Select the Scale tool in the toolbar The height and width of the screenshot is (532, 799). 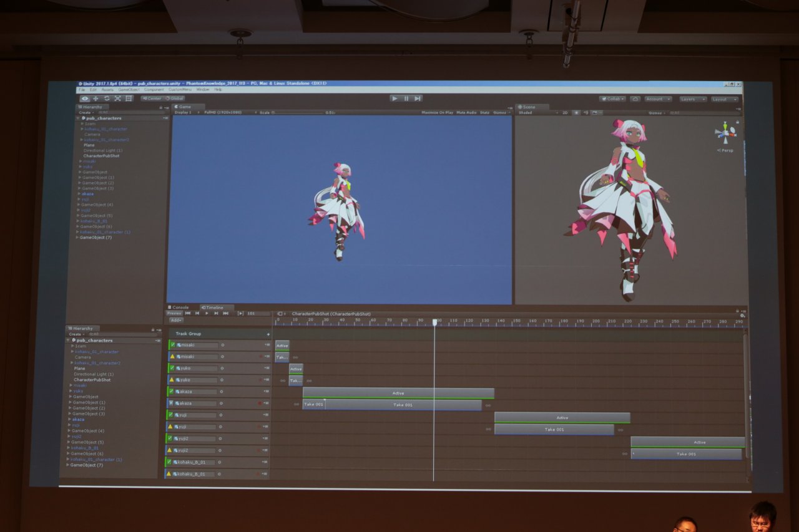click(x=117, y=99)
